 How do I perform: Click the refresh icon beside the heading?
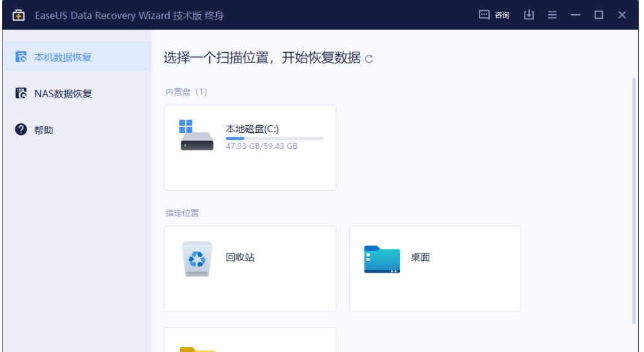click(369, 59)
